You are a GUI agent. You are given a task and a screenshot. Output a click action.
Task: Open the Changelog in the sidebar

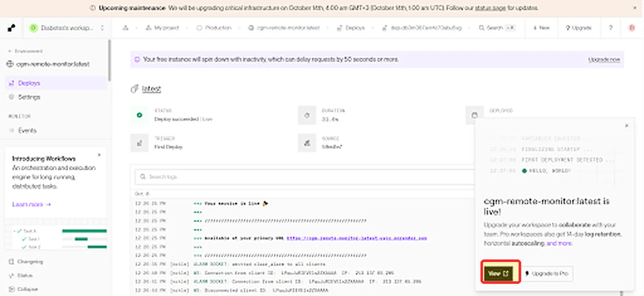[26, 262]
